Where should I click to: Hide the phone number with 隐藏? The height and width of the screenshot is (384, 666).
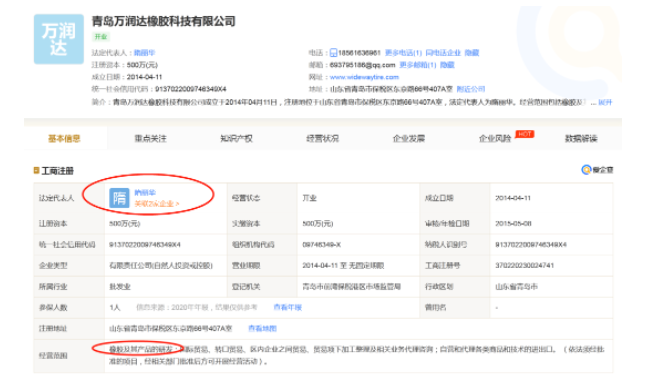(x=472, y=53)
